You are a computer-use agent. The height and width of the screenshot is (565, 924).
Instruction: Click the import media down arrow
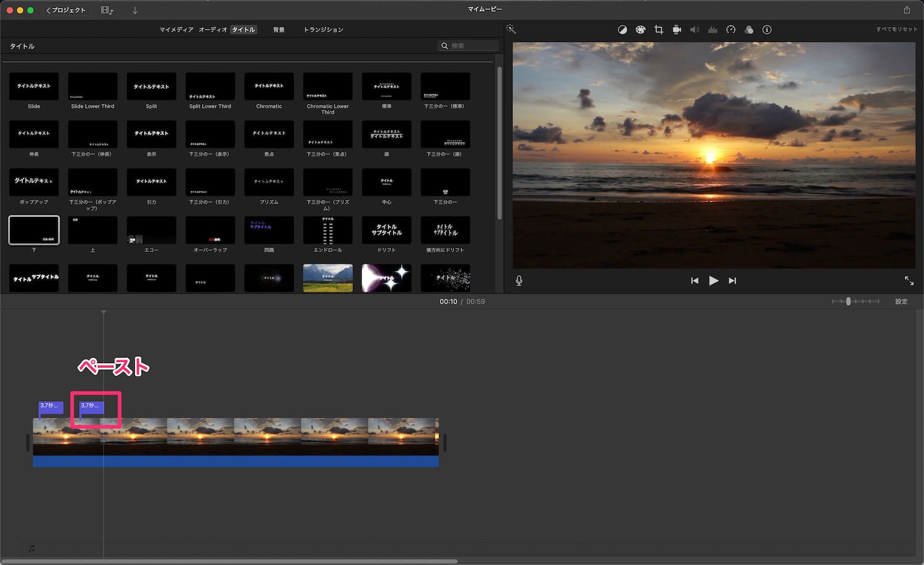[135, 10]
